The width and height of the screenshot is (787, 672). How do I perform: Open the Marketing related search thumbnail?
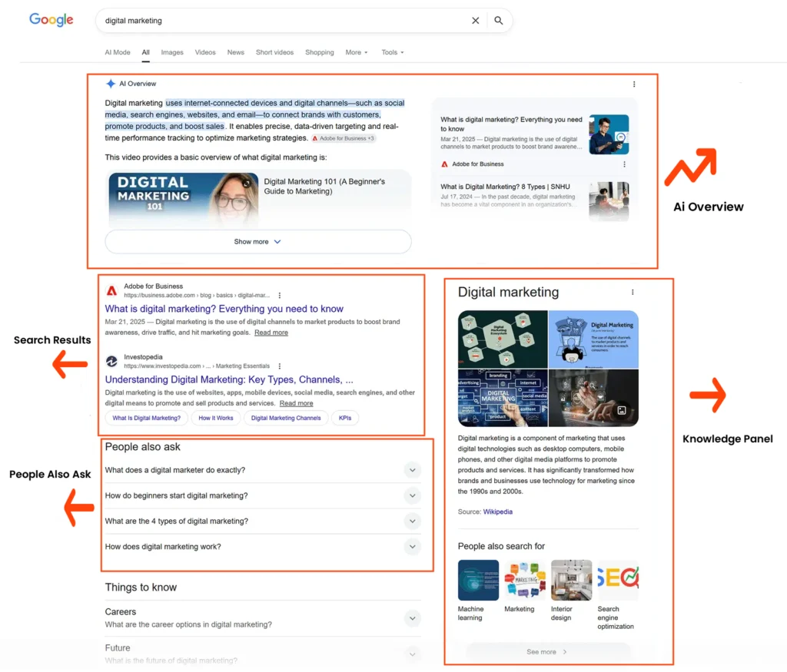coord(524,581)
